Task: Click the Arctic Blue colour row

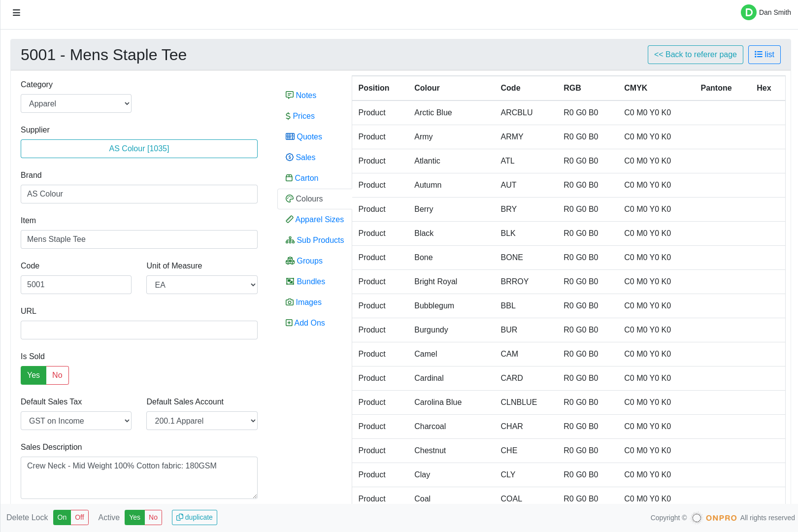Action: tap(568, 113)
